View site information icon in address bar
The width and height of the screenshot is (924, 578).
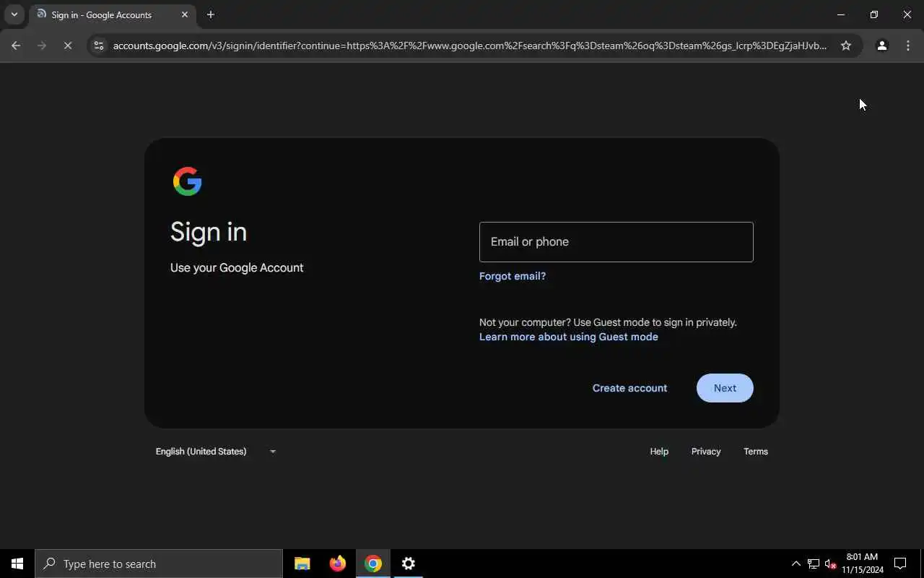[99, 46]
